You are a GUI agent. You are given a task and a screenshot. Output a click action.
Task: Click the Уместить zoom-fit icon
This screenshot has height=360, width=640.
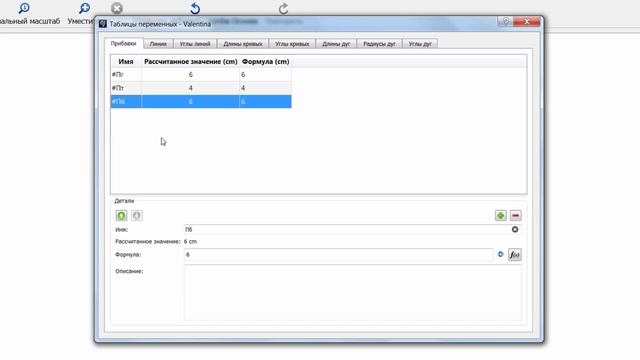[x=84, y=8]
